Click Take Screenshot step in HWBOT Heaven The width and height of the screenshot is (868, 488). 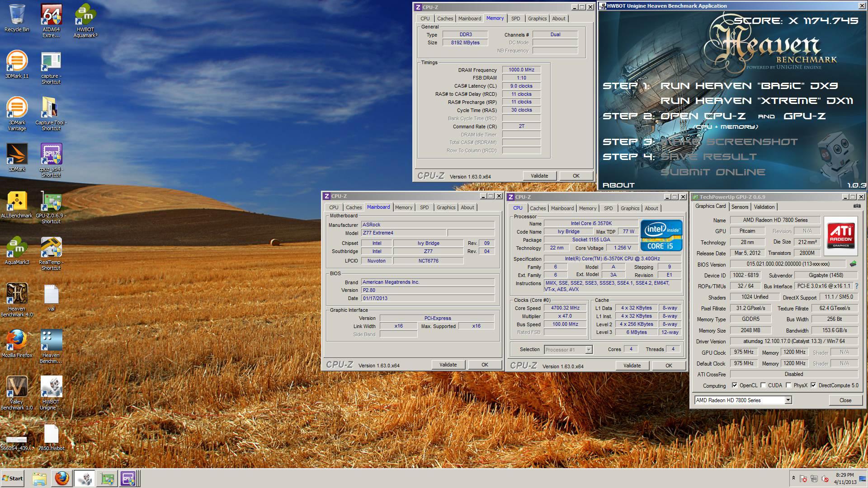point(730,141)
